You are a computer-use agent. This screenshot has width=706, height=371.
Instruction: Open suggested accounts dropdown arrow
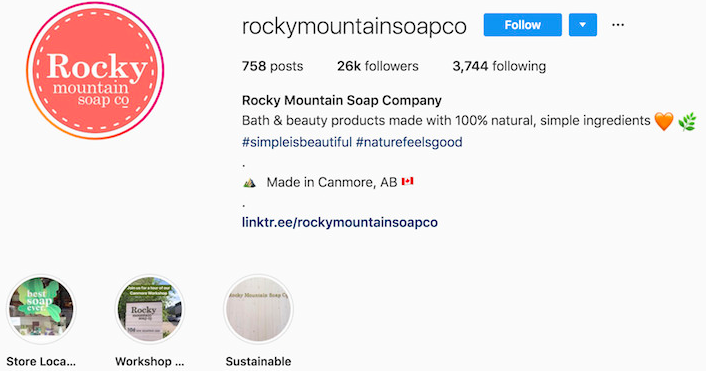(x=583, y=25)
